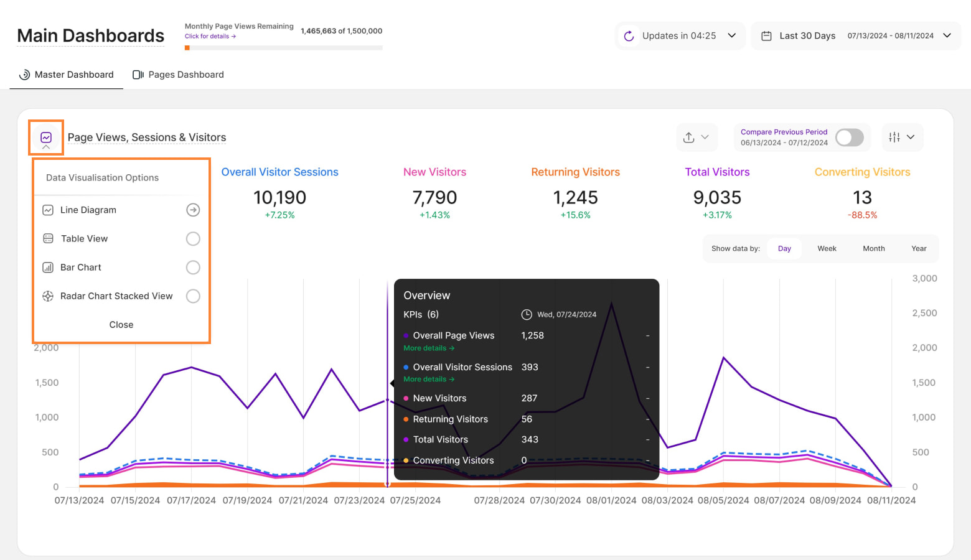This screenshot has height=560, width=971.
Task: Open More details under Overall Page Views
Action: click(x=428, y=348)
